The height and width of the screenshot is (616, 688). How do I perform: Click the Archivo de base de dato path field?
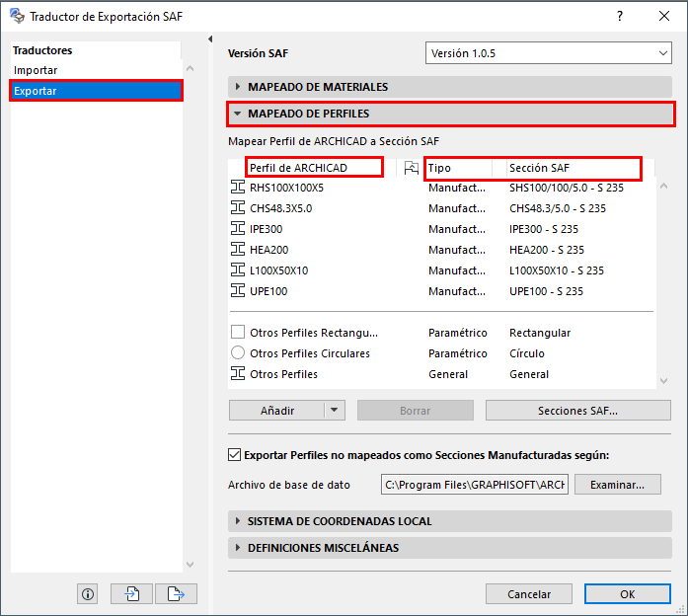475,485
